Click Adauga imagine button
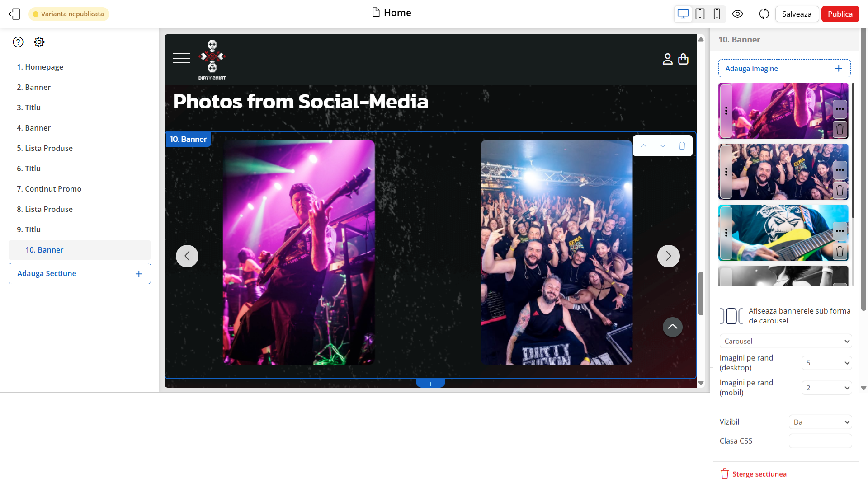 (x=784, y=68)
